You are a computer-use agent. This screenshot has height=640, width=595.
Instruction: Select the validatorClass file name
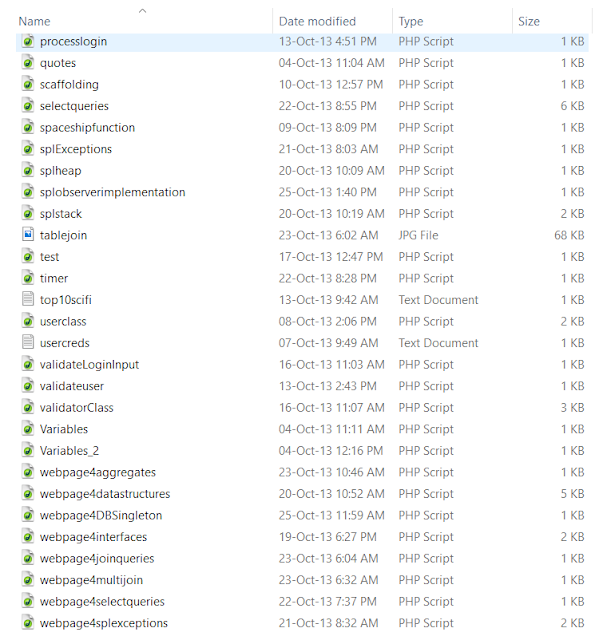tap(76, 408)
